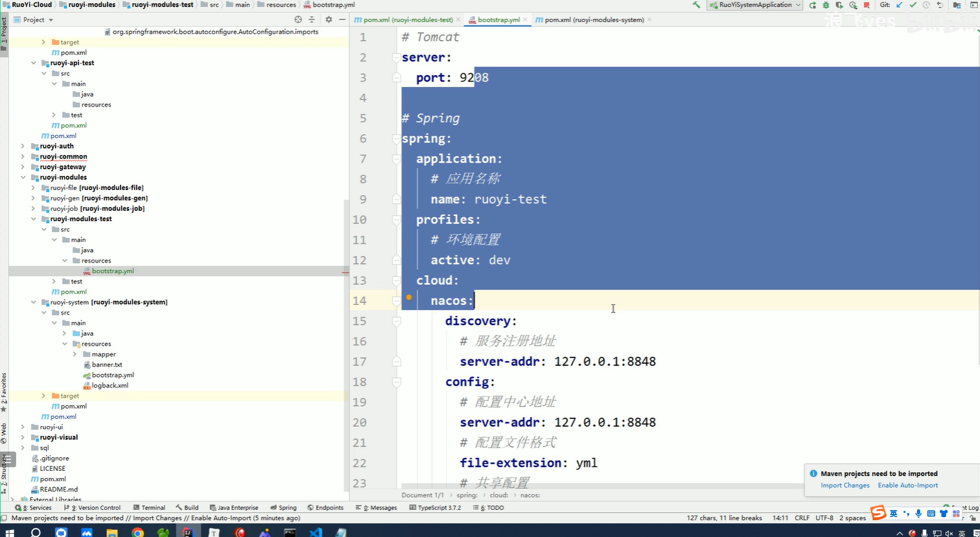Stop the application with the red square
980x537 pixels.
(867, 5)
